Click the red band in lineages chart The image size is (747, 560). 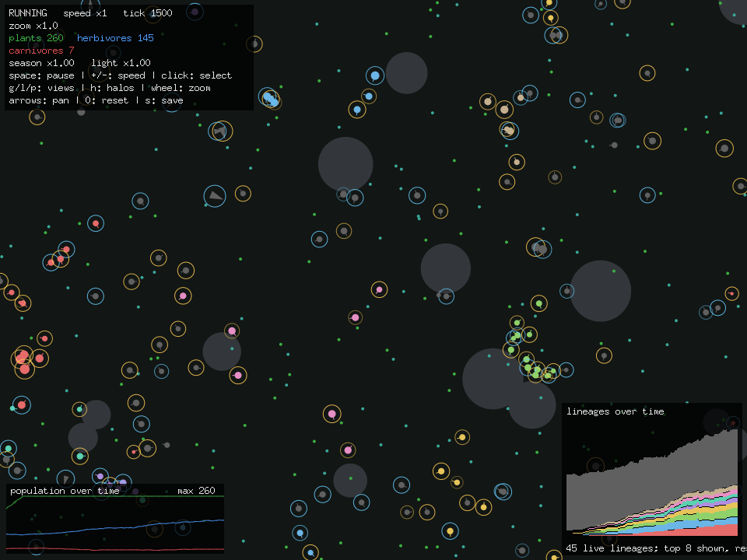tap(714, 531)
